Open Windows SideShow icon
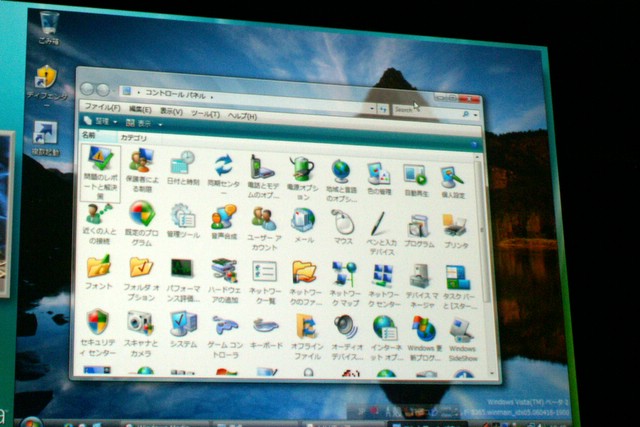The height and width of the screenshot is (427, 640). [x=462, y=340]
